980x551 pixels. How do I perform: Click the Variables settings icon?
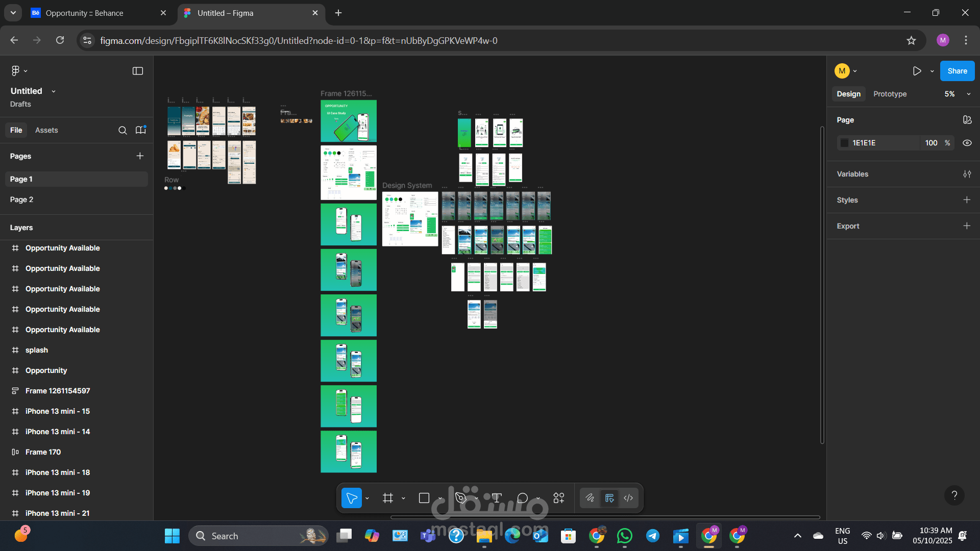coord(967,174)
